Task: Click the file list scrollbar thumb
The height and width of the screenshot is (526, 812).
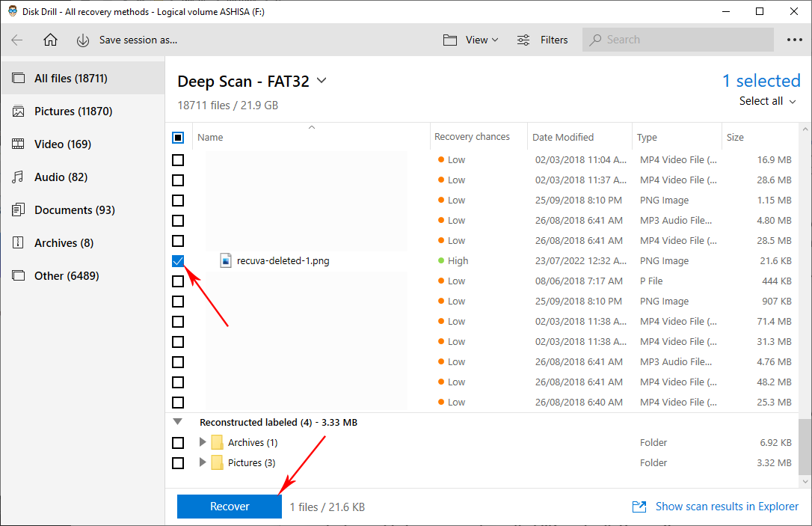Action: [805, 447]
